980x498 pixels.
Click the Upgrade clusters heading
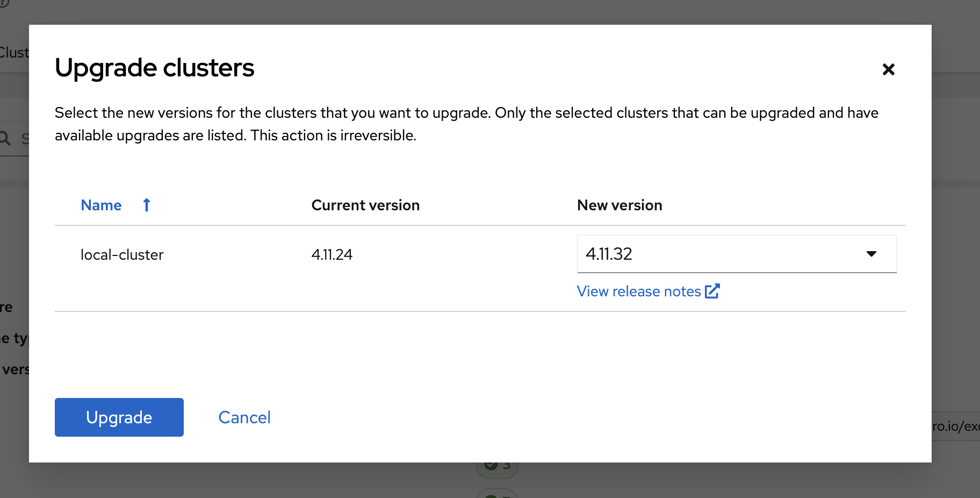point(155,68)
